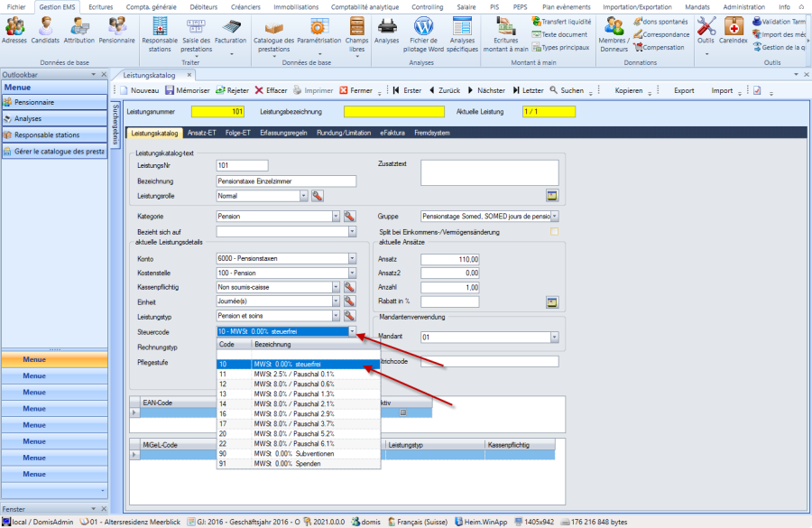Toggle Split bei Einkommens-/Vermögensänderung checkbox

(554, 232)
